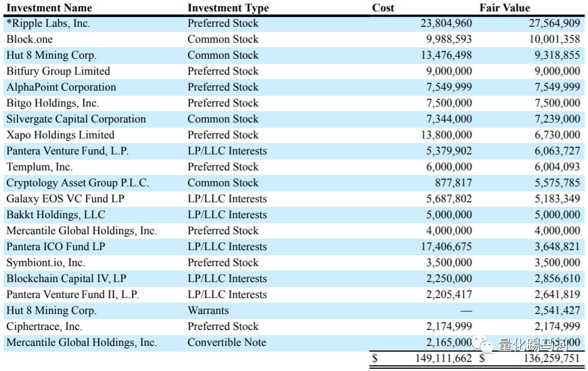
Task: Click the total cost 149,111,662
Action: pos(443,358)
